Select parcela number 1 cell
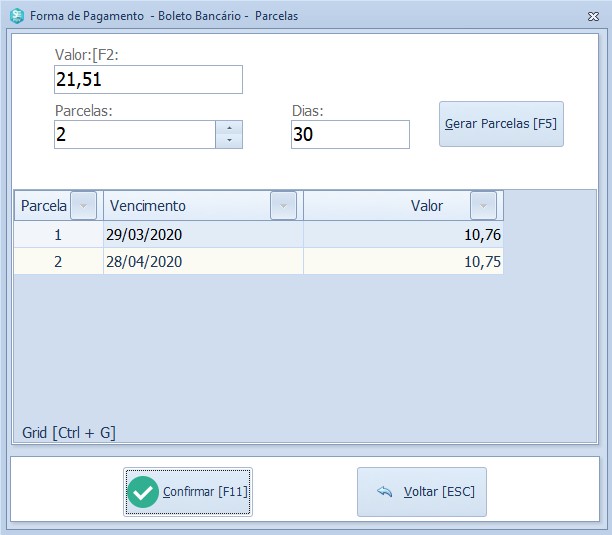This screenshot has width=612, height=535. [58, 235]
